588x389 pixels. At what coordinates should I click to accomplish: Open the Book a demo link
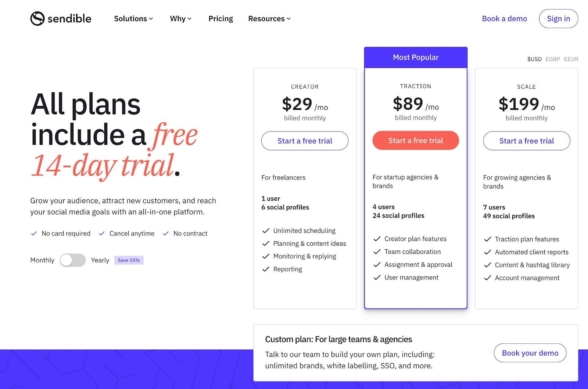[x=504, y=19]
